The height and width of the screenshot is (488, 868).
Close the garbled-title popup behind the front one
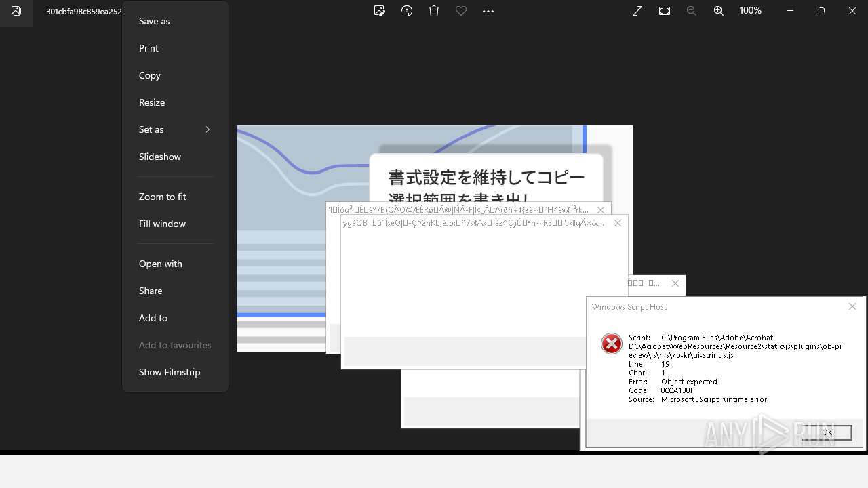[x=601, y=210]
